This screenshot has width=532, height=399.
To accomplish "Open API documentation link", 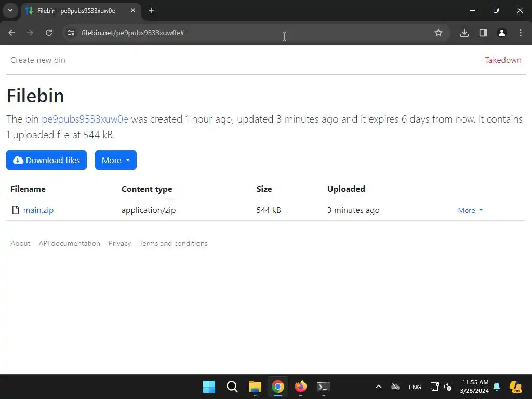I will click(69, 243).
